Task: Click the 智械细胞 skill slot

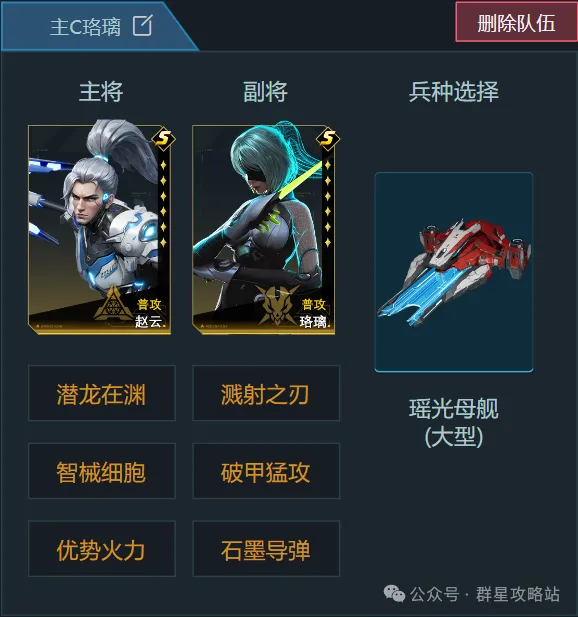Action: point(102,471)
